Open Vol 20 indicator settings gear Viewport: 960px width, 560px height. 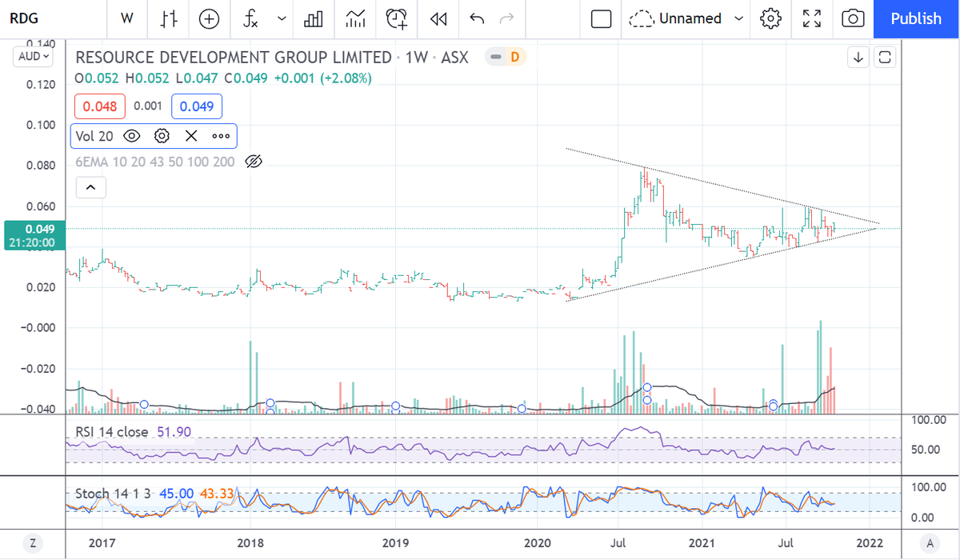click(x=162, y=136)
